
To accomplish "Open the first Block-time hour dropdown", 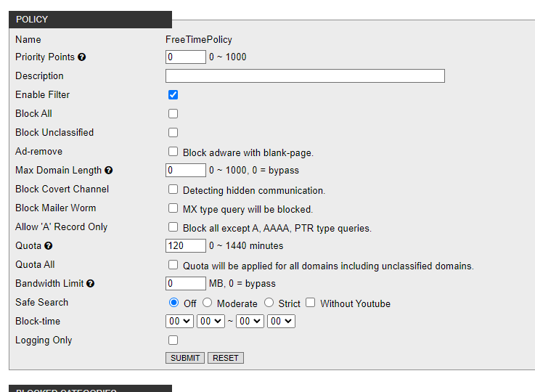I will coord(179,322).
